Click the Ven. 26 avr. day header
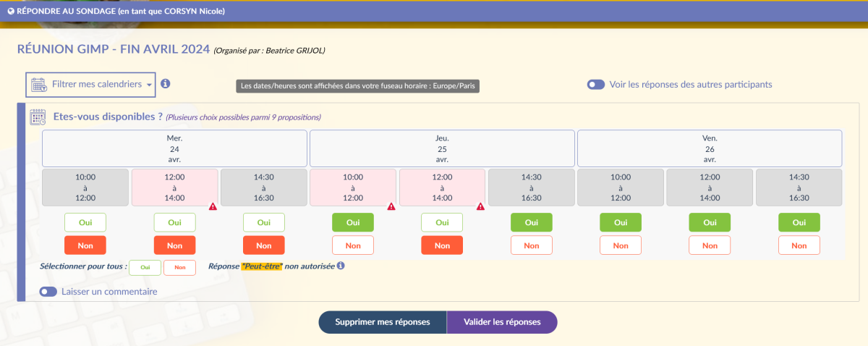 [x=710, y=148]
